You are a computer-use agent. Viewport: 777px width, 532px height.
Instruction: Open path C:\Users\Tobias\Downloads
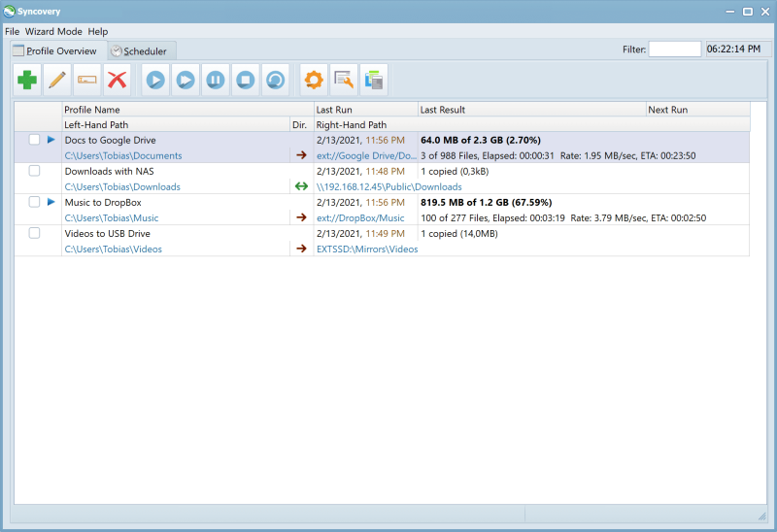coord(122,186)
